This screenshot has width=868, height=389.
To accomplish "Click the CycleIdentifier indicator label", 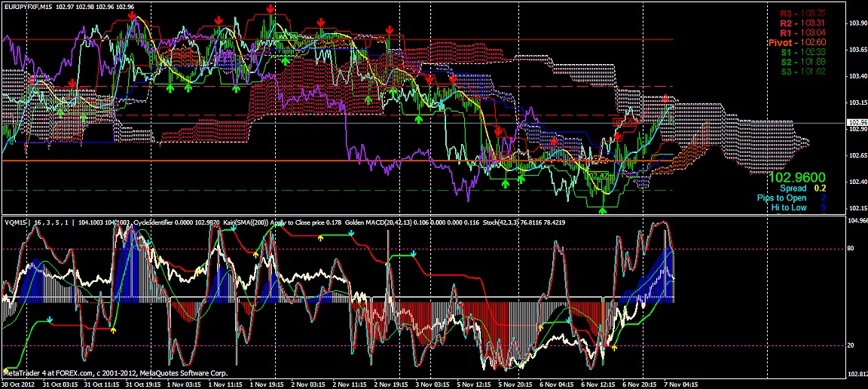I will click(x=154, y=222).
